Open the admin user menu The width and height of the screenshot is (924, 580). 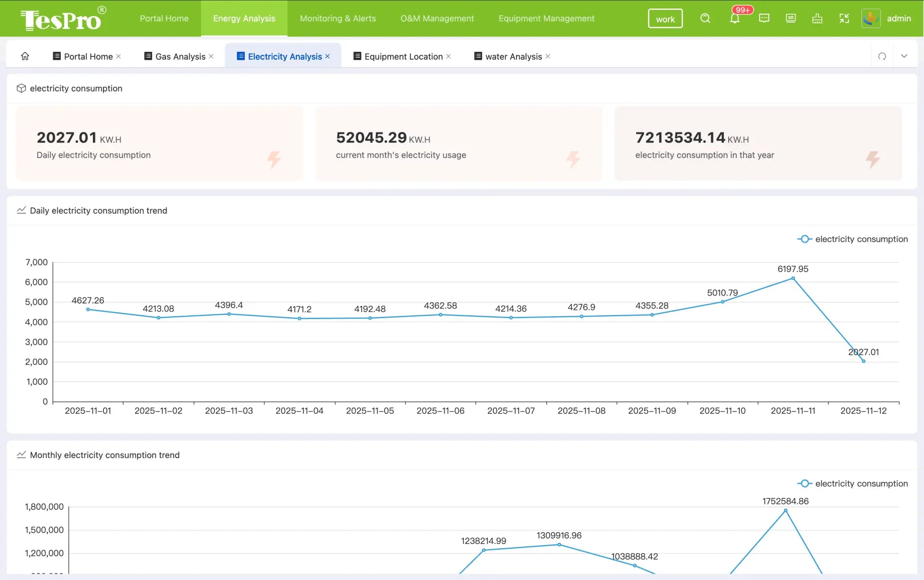898,18
